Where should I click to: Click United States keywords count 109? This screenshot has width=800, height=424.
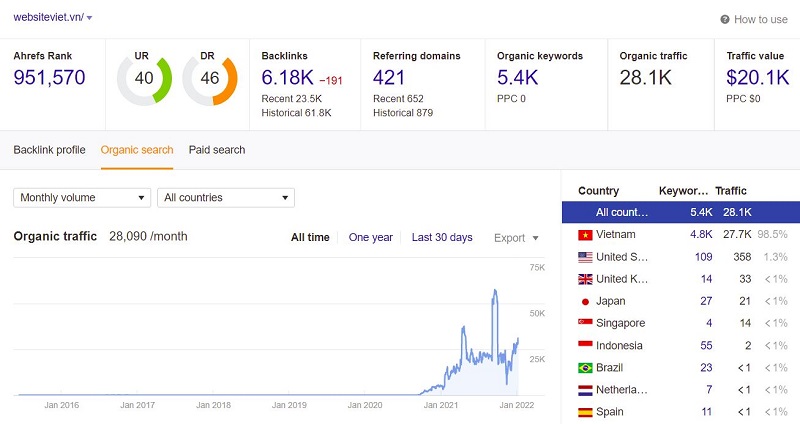click(704, 257)
